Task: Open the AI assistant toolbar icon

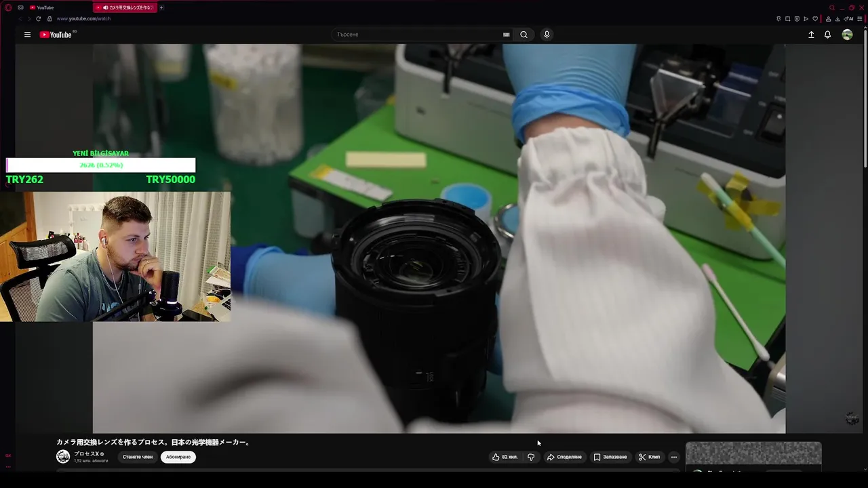Action: 848,19
